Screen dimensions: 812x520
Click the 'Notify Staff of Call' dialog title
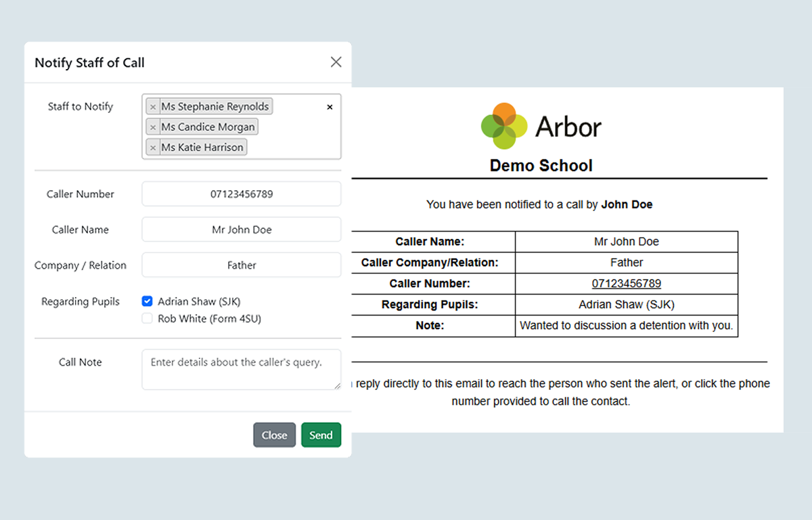(89, 62)
